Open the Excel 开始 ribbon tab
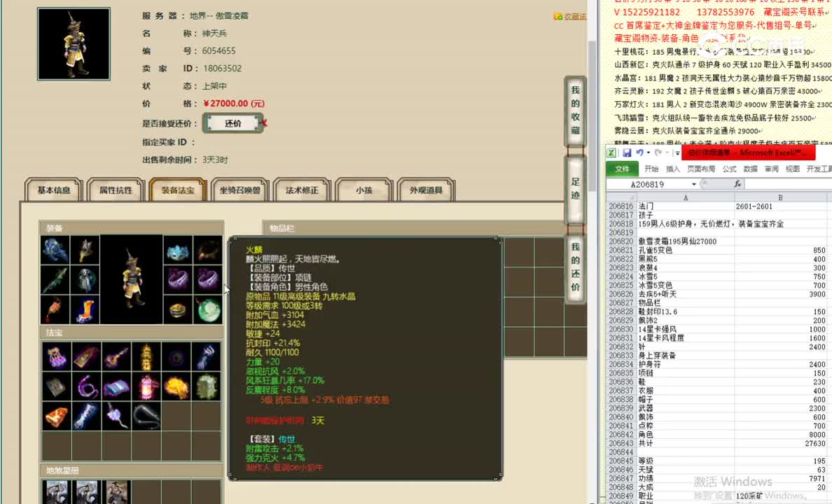The width and height of the screenshot is (832, 504). (651, 169)
